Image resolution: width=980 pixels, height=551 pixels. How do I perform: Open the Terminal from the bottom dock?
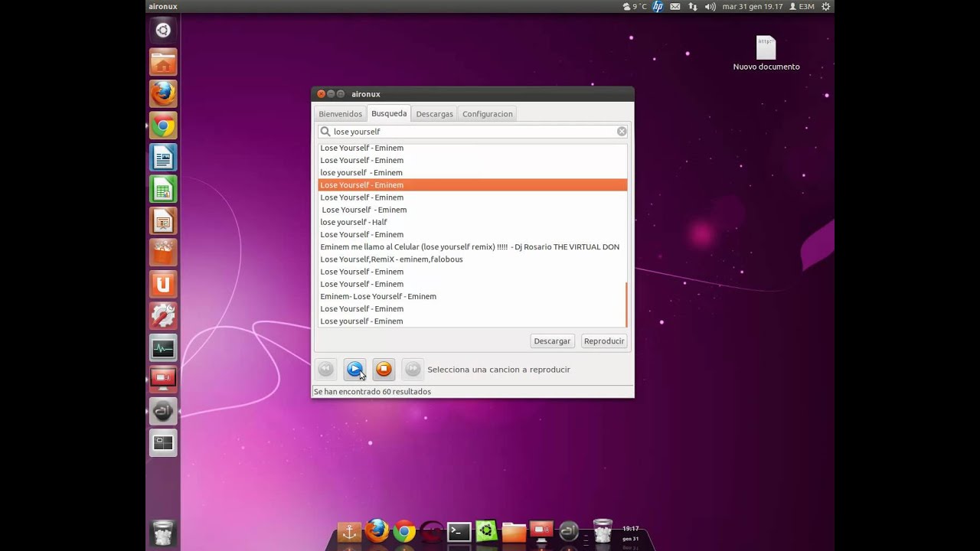[459, 532]
